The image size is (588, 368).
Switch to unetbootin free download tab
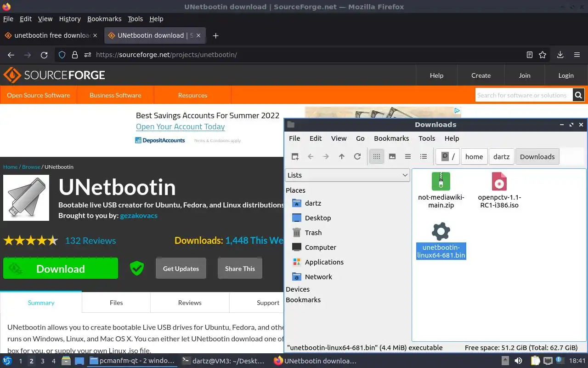tap(51, 35)
